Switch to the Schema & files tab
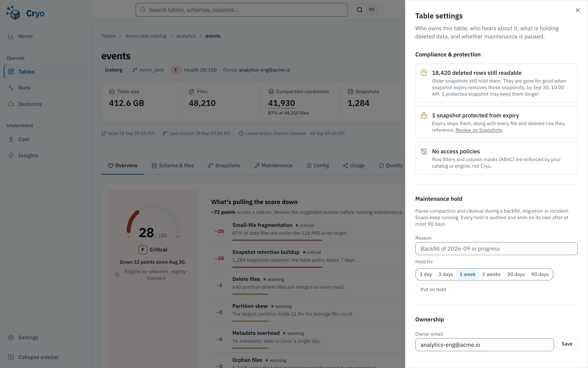The width and height of the screenshot is (588, 368). tap(173, 166)
